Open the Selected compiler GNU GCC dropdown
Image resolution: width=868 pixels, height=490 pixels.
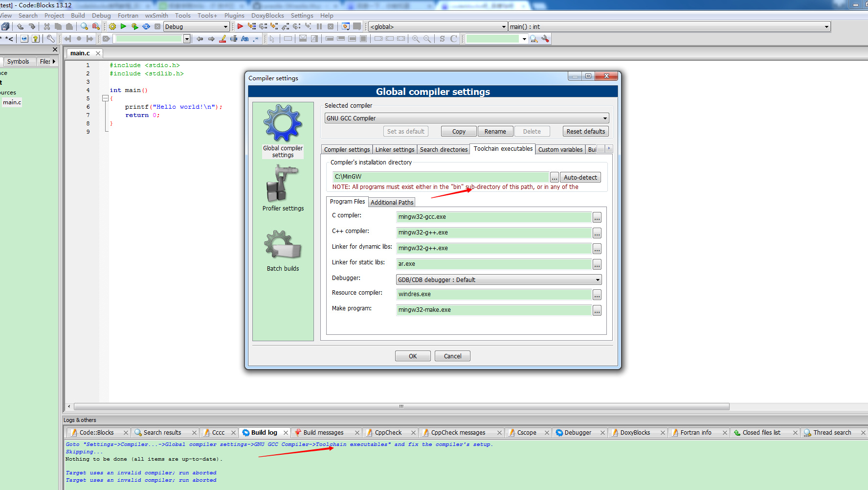pos(467,118)
